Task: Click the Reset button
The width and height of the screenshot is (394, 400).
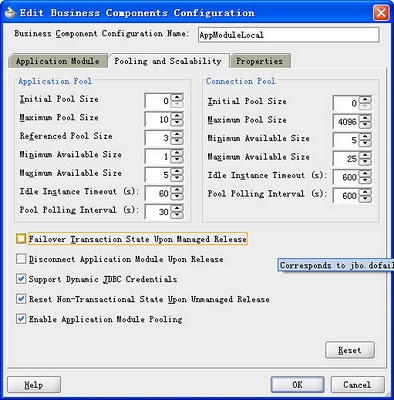Action: (x=350, y=350)
